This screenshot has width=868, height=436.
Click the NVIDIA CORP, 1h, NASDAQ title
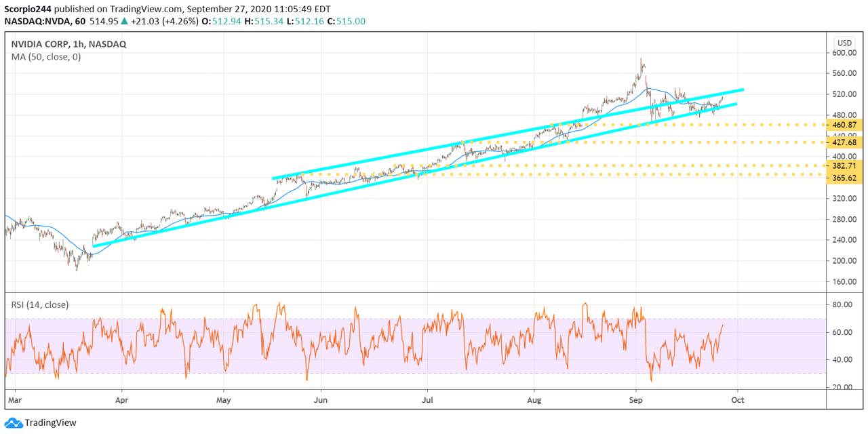[68, 44]
